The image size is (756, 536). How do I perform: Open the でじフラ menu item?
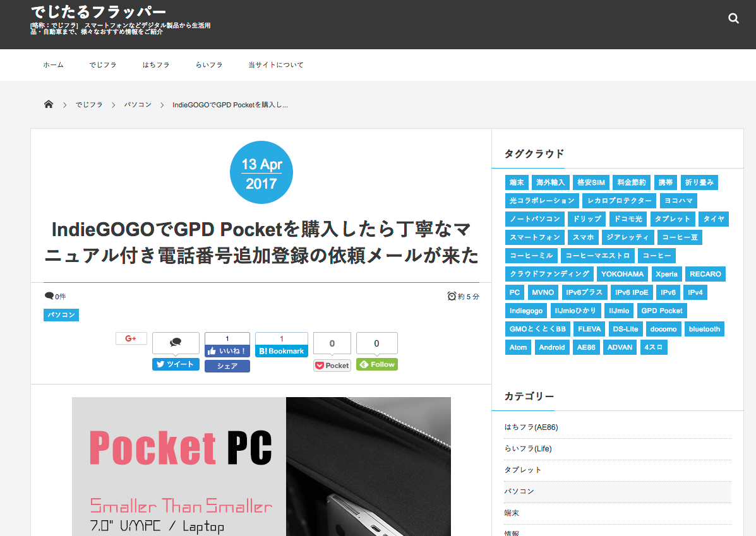[103, 64]
